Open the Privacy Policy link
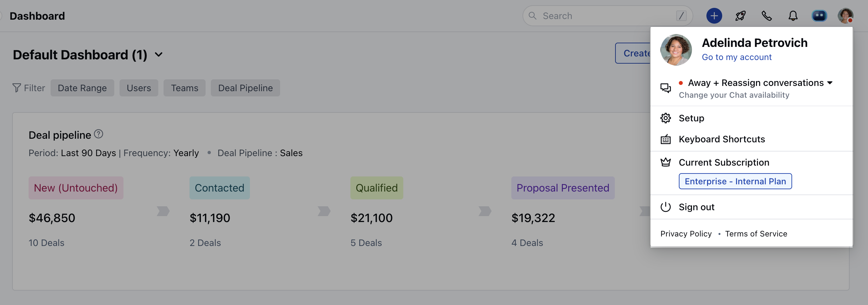The image size is (868, 305). tap(686, 234)
